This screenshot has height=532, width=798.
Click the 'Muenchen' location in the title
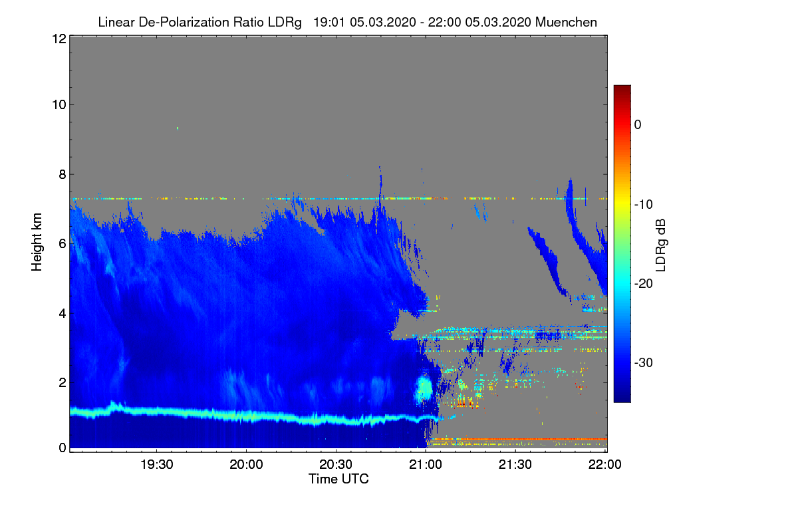pos(566,23)
